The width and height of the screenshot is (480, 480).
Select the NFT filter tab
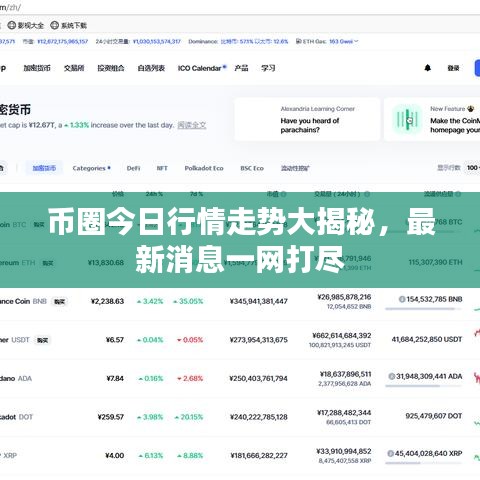click(x=162, y=168)
